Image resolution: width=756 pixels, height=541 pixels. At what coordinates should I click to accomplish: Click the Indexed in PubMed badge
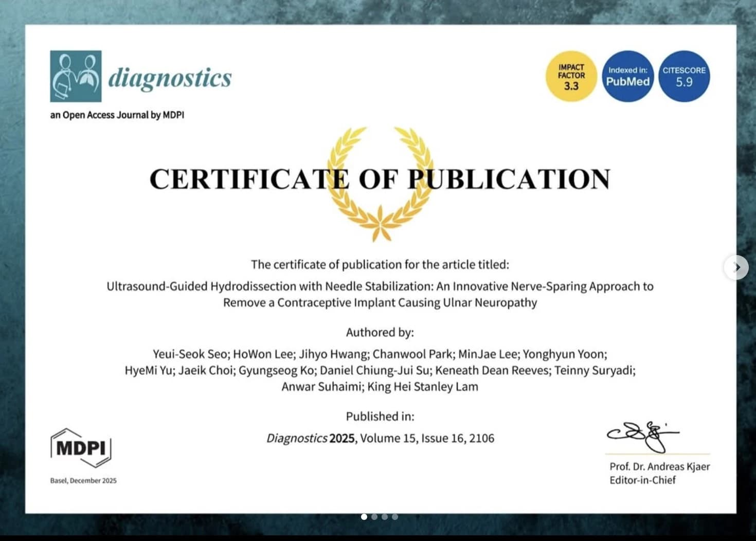point(627,76)
